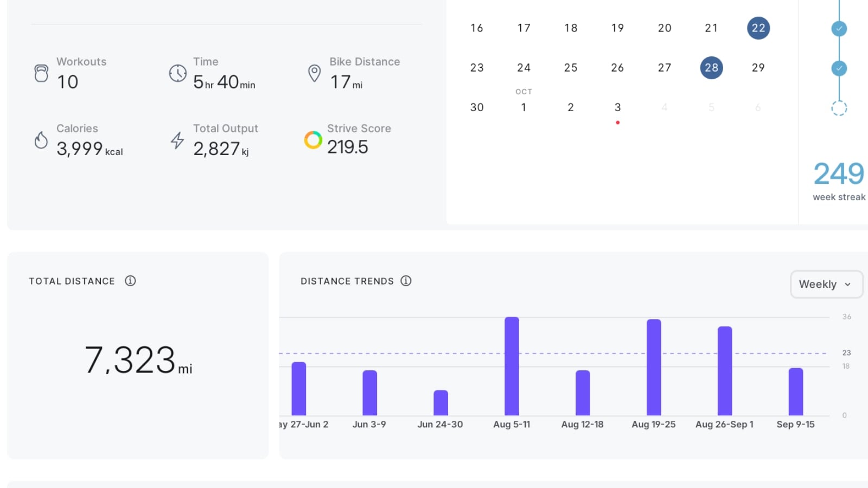
Task: Click the 249 week streak number
Action: 839,174
